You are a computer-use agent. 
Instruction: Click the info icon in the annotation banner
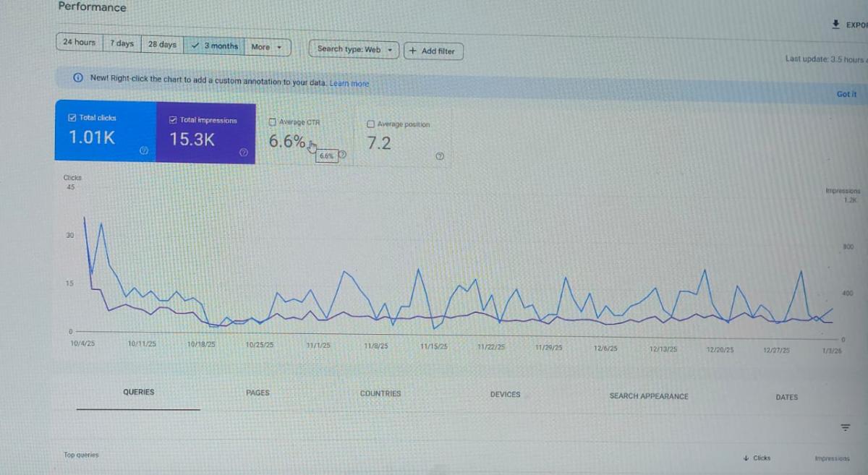(x=77, y=78)
